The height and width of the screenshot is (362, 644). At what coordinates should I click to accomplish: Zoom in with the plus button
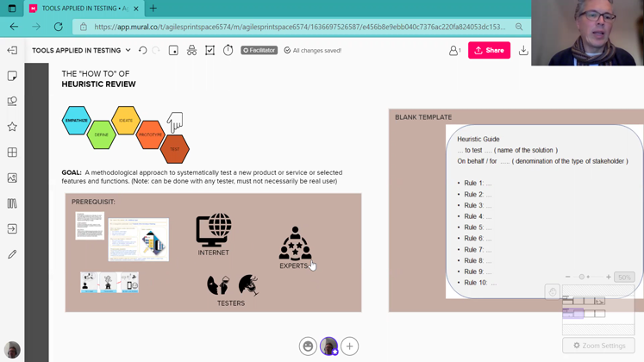point(609,277)
